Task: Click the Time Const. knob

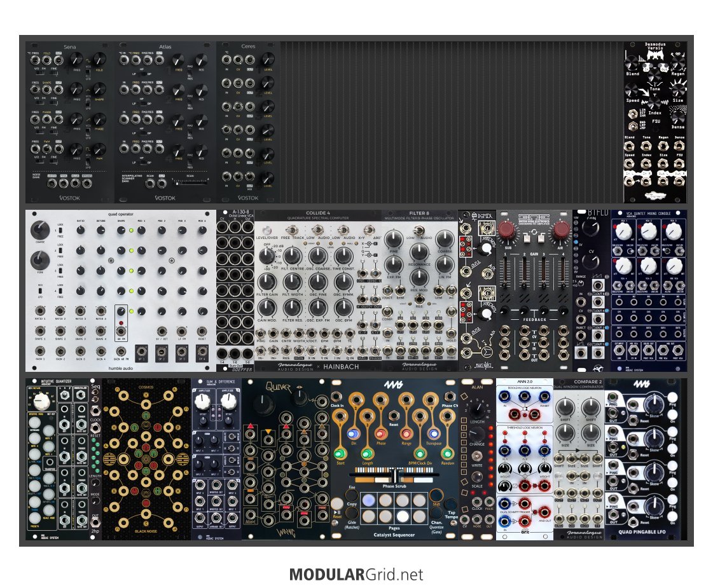Action: 343,257
